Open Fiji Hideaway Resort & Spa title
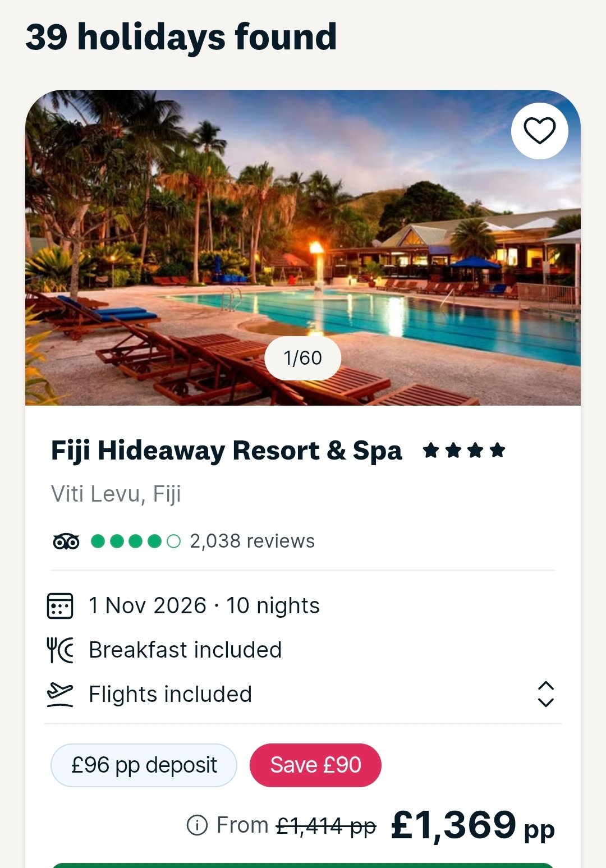606x868 pixels. click(x=226, y=451)
